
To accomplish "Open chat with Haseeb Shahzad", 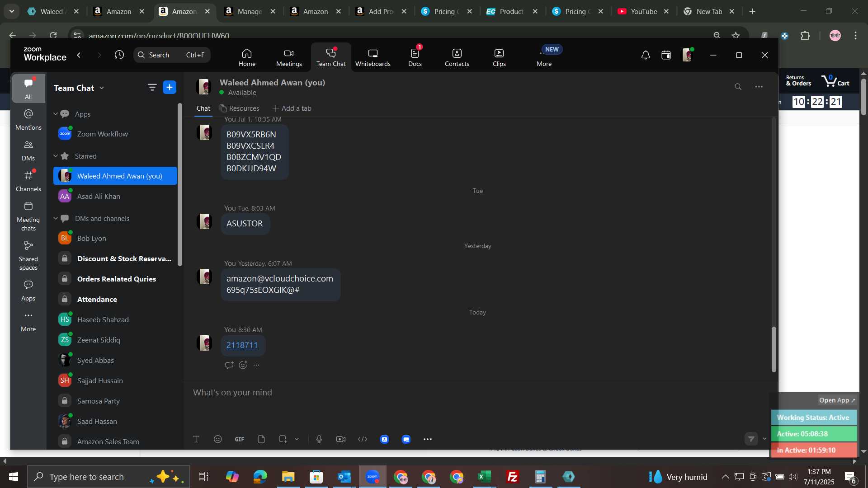I will pos(115,319).
